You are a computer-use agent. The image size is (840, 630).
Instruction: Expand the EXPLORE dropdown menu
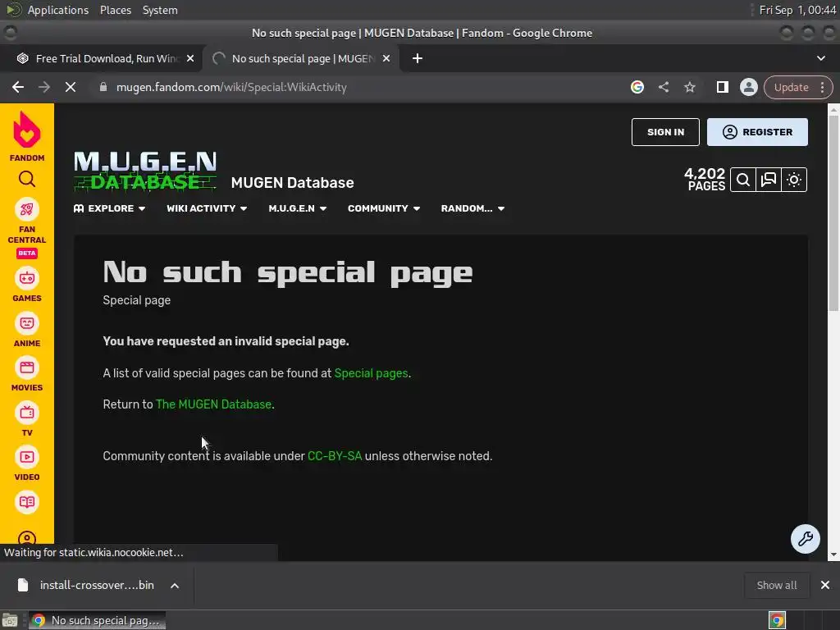109,208
